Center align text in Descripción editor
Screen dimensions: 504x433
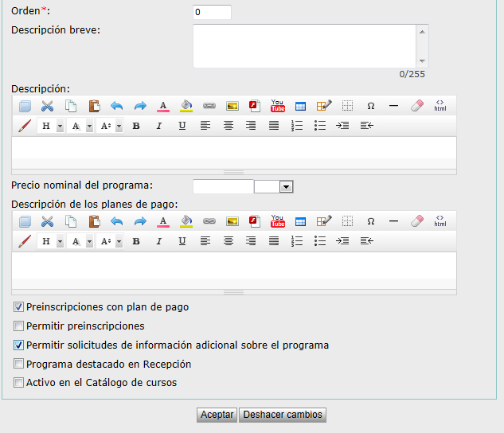pos(229,126)
